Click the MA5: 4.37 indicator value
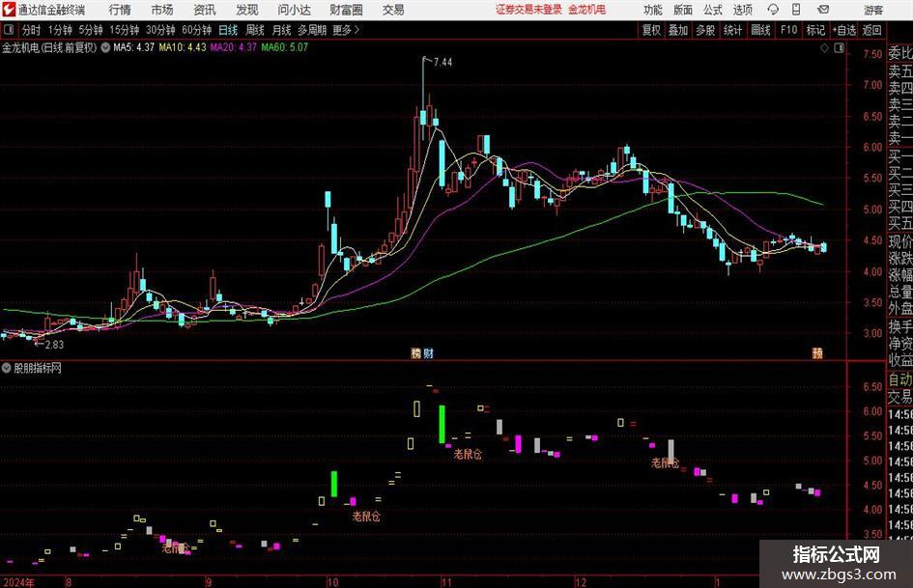Image resolution: width=913 pixels, height=588 pixels. tap(134, 47)
